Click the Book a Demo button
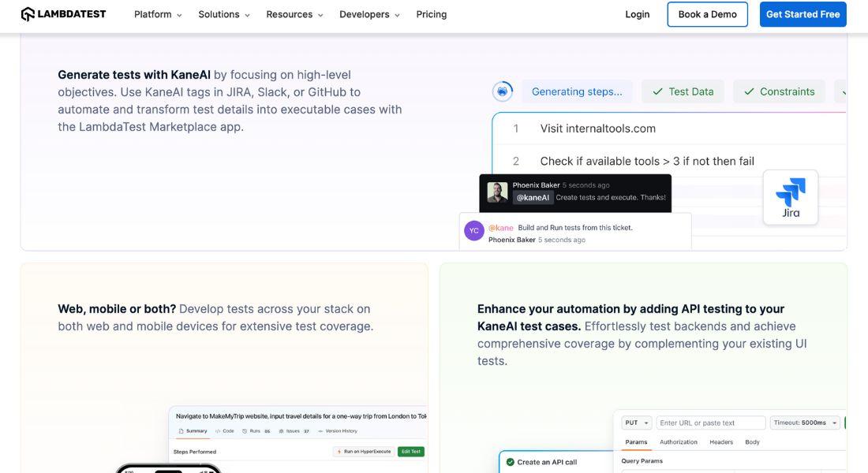 coord(707,14)
